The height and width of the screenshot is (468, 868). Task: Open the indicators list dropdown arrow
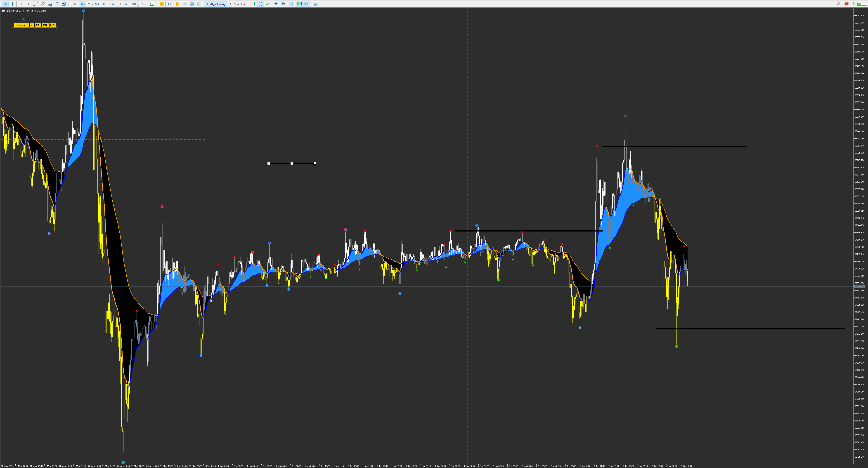147,4
